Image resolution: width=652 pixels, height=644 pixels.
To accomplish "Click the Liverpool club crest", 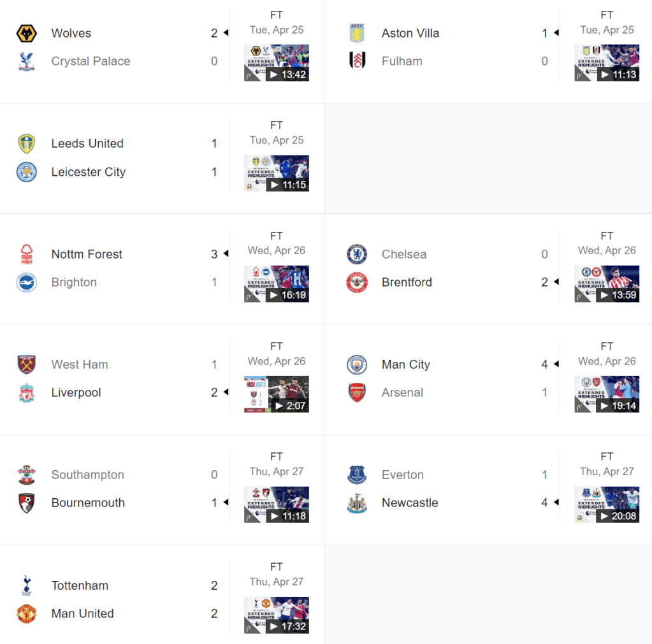I will 26,392.
